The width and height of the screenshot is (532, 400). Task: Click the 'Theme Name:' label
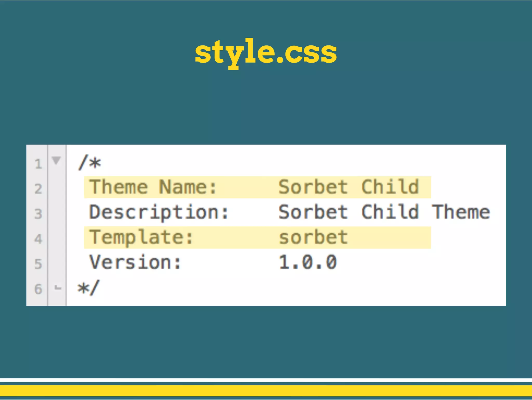(x=153, y=187)
